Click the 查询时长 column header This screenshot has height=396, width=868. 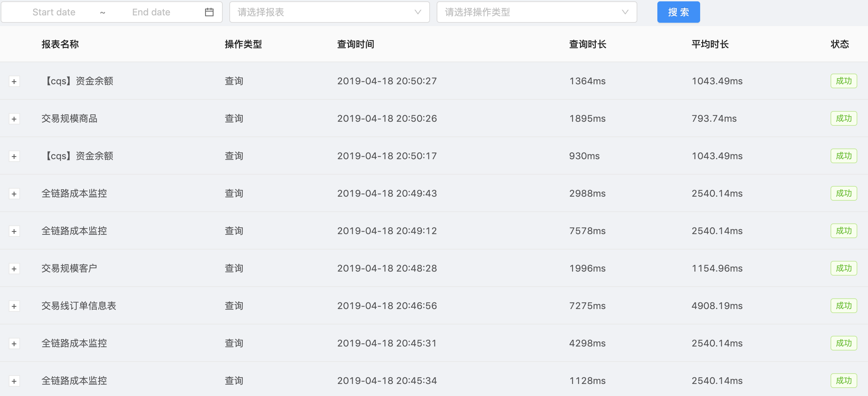(587, 44)
